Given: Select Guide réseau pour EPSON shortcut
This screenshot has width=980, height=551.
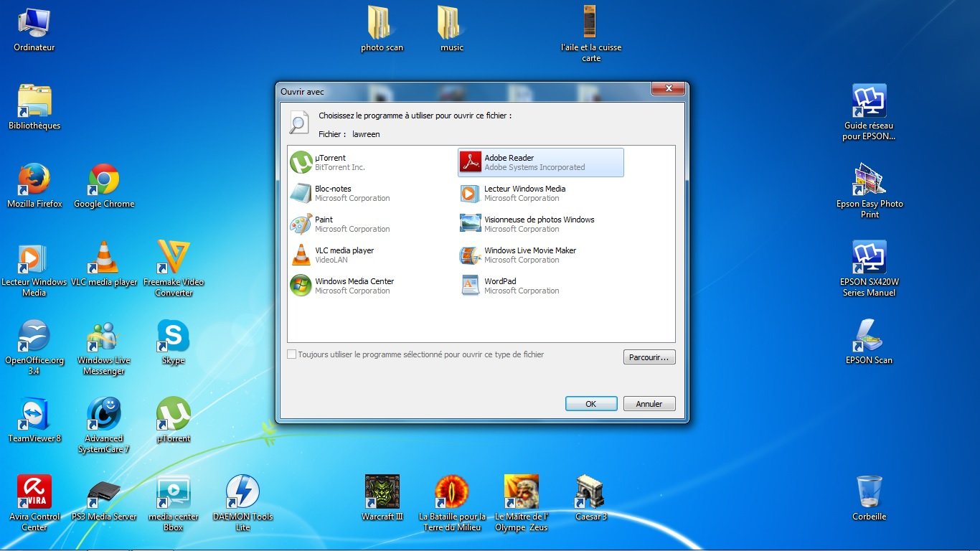Looking at the screenshot, I should [869, 113].
